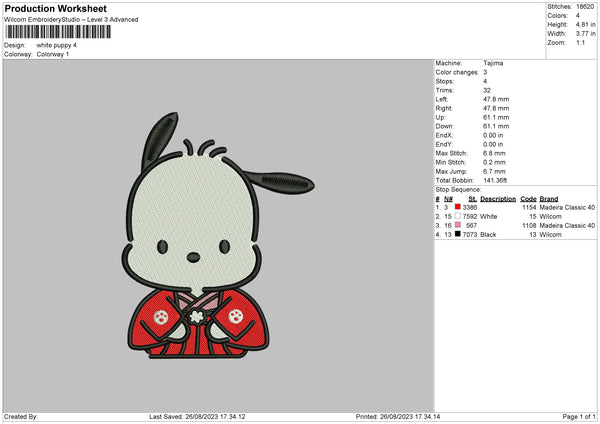This screenshot has height=424, width=600.
Task: Click the 'Description' column header
Action: [x=498, y=199]
